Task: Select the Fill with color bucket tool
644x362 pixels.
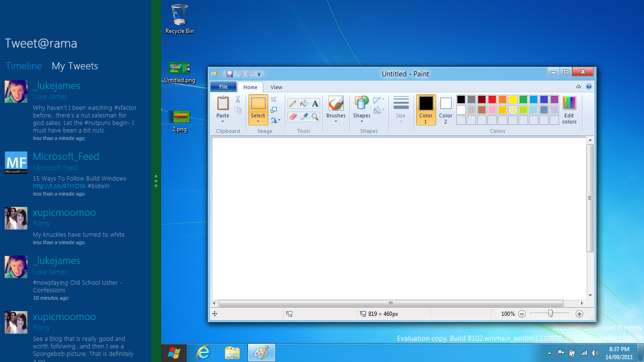Action: (304, 103)
